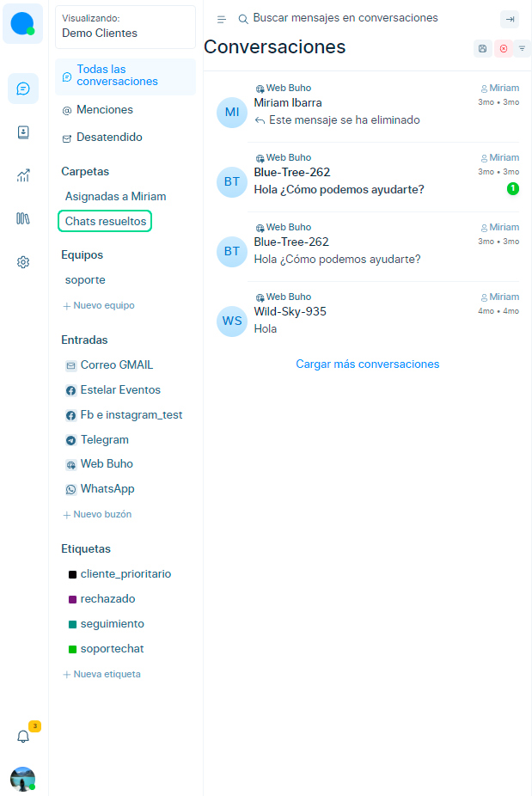
Task: Click the conversations filter icon
Action: (522, 48)
